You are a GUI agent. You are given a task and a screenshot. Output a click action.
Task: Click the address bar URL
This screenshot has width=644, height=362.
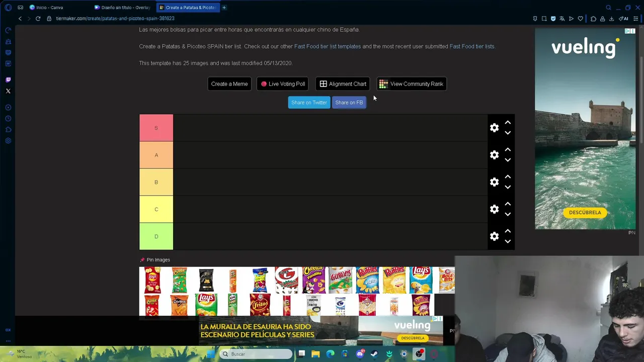click(115, 19)
